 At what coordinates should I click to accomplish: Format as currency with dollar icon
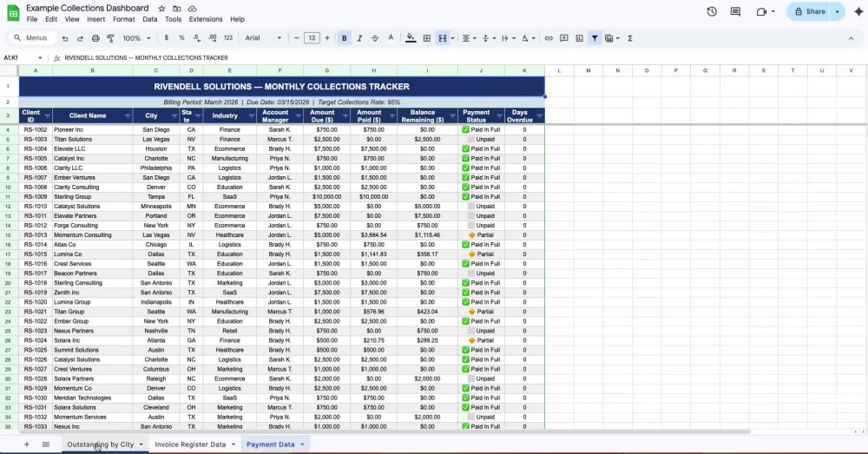(166, 38)
